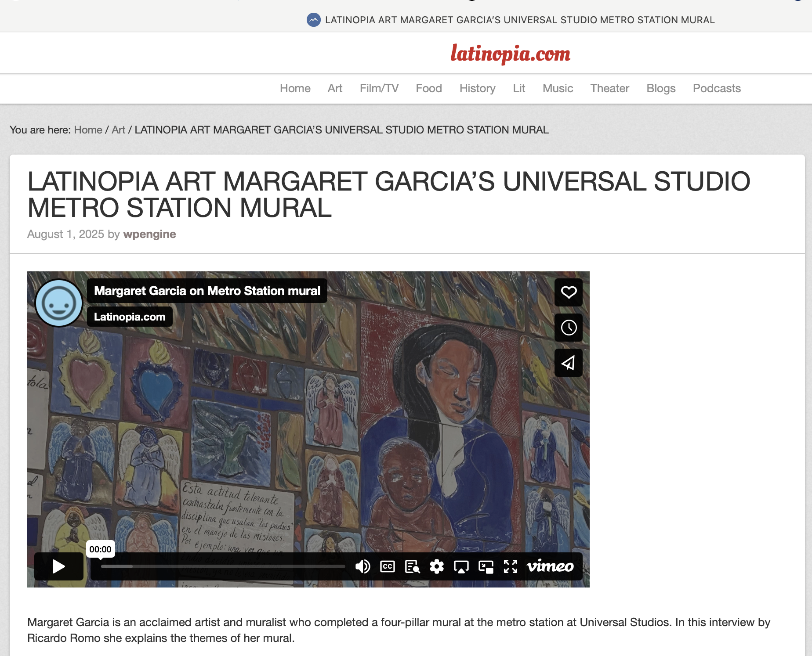Open 'Margaret Garcia on Metro Station mural' title
Screen dimensions: 812x656
pyautogui.click(x=207, y=291)
